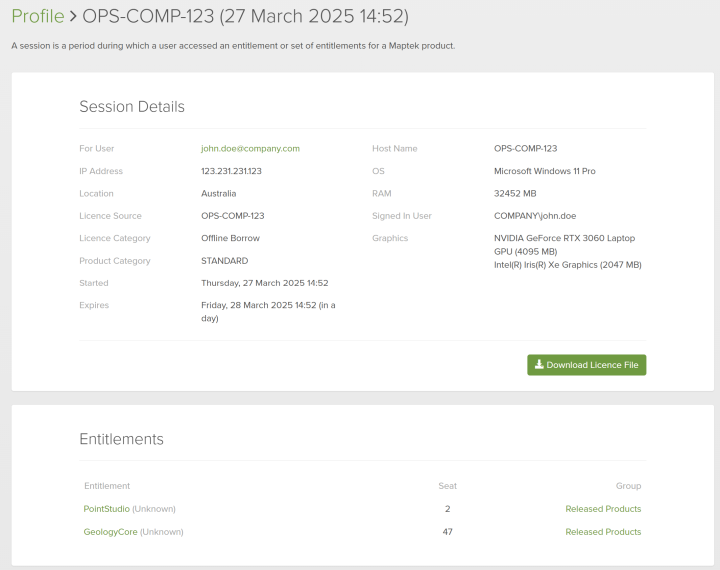720x570 pixels.
Task: Click the Session Details heading
Action: coord(132,107)
